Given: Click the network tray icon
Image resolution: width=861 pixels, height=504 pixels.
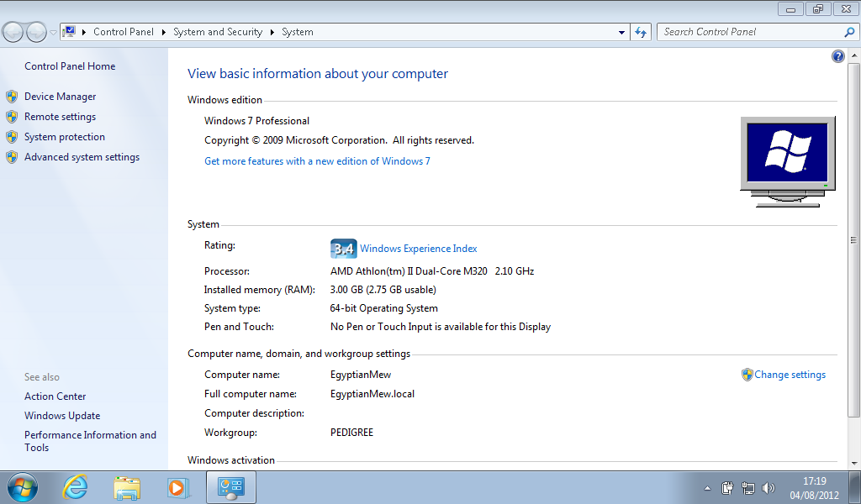Looking at the screenshot, I should (x=747, y=487).
